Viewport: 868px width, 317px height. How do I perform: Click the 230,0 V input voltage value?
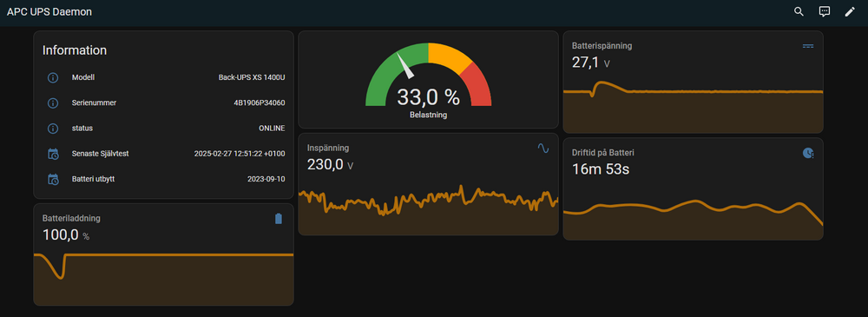[x=331, y=165]
